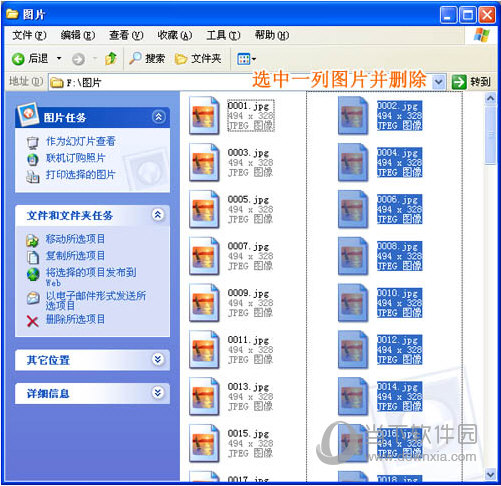Click the publish to Web globe icon
The width and height of the screenshot is (501, 486).
click(x=33, y=274)
